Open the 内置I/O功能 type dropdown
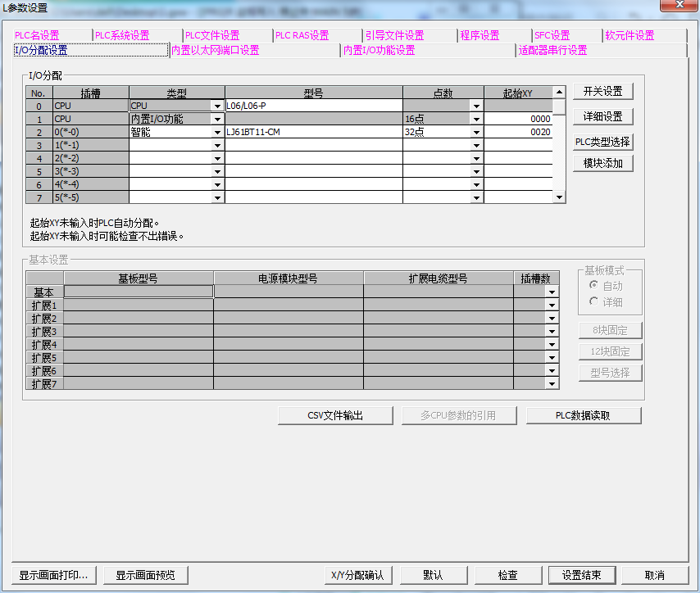 point(217,119)
